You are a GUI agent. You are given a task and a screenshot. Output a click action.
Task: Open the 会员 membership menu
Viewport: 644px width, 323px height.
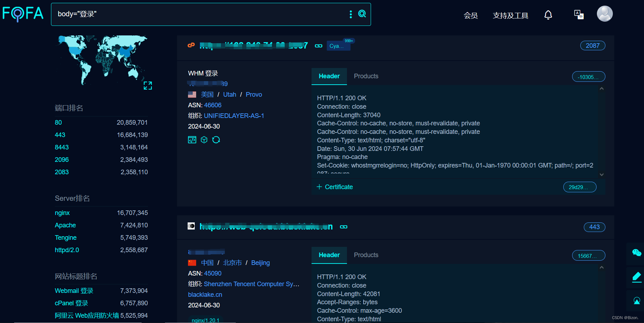click(x=471, y=16)
